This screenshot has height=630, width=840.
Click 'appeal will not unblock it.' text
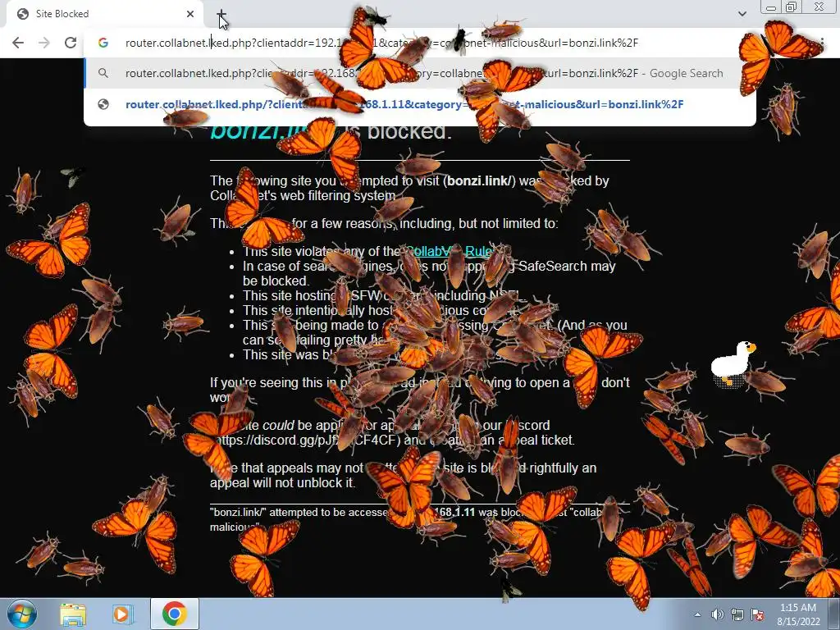(282, 482)
